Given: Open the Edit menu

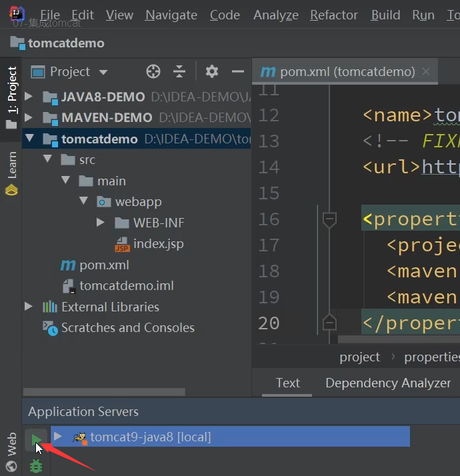Looking at the screenshot, I should 83,15.
